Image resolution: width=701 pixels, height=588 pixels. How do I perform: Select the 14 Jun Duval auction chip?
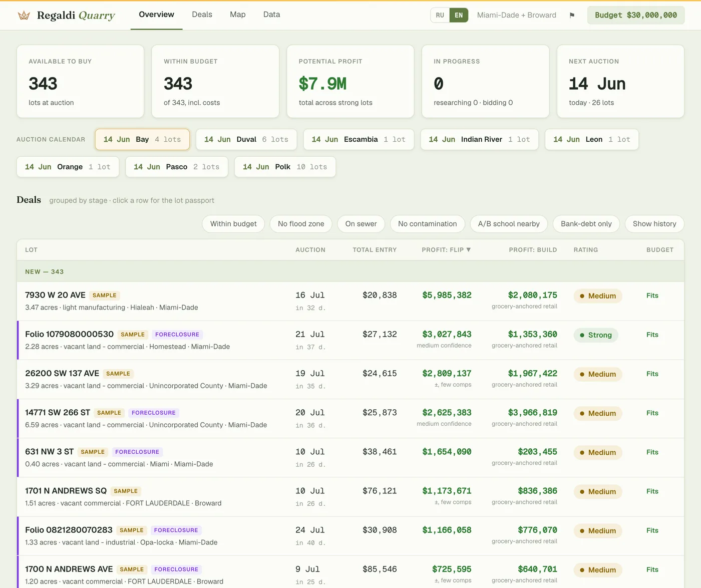click(x=246, y=139)
